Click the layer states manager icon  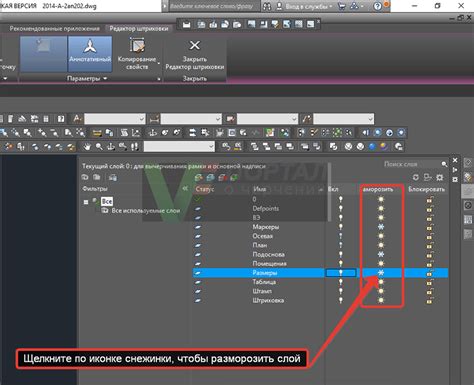click(x=113, y=177)
